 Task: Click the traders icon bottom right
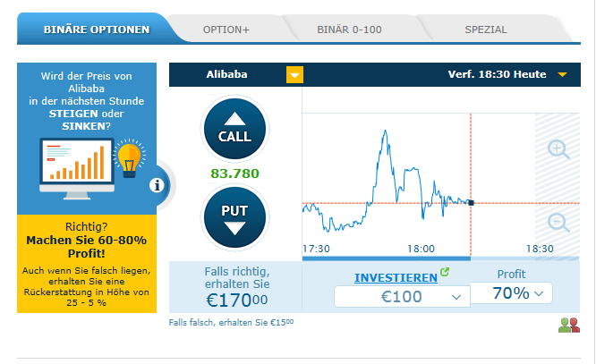click(x=568, y=326)
